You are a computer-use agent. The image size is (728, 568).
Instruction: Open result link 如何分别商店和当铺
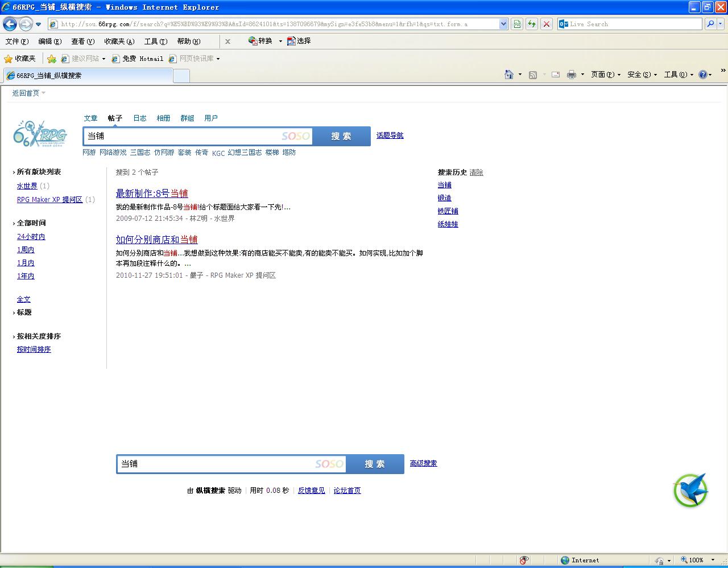tap(157, 240)
